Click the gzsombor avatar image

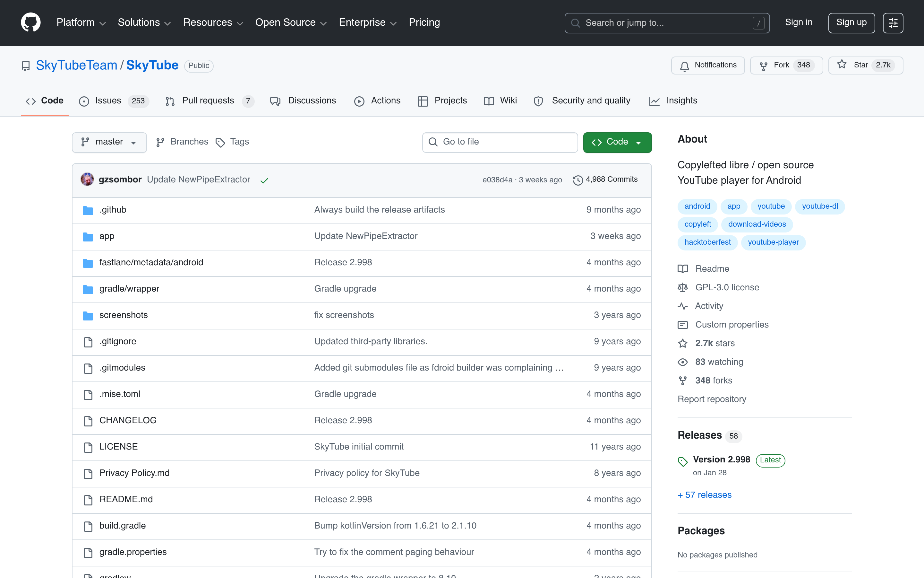(88, 179)
